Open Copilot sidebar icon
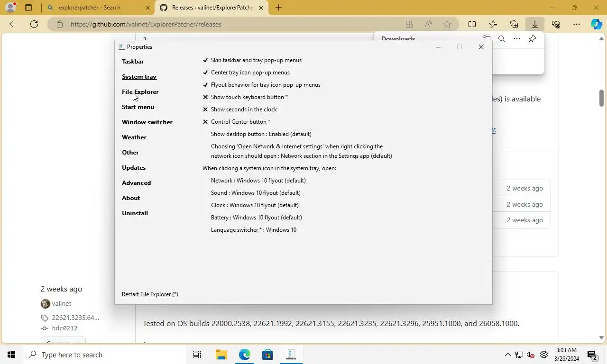This screenshot has height=364, width=607. [596, 24]
